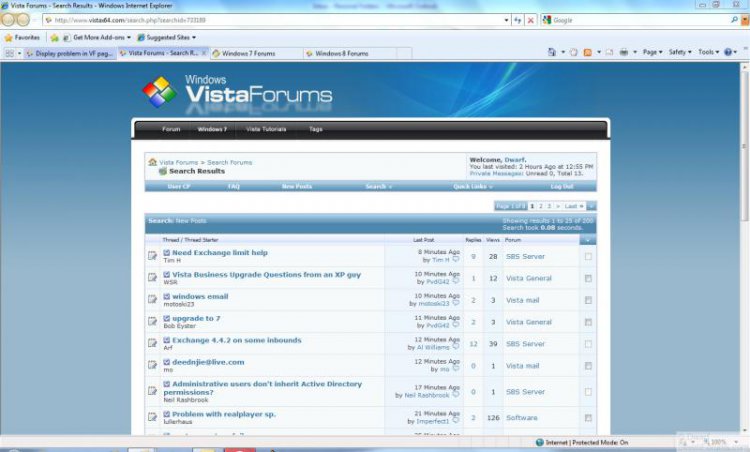
Task: Expand Get More Add-ons dropdown
Action: pos(129,37)
